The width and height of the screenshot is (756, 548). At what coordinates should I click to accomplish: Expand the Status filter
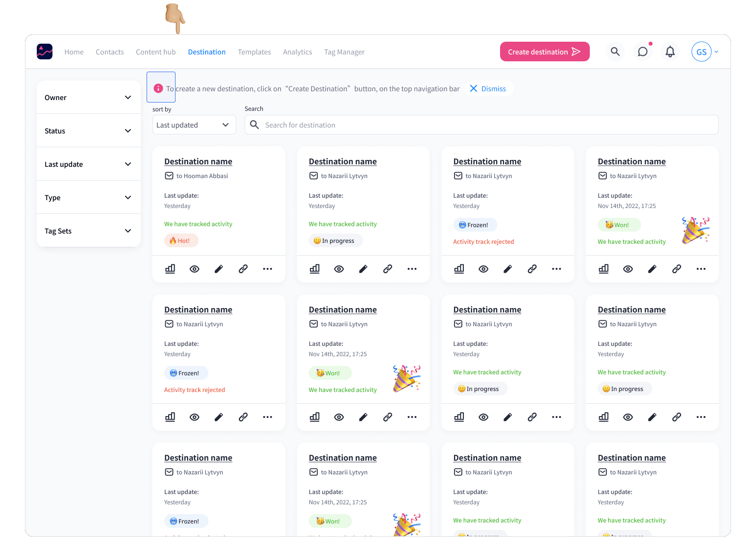(89, 130)
